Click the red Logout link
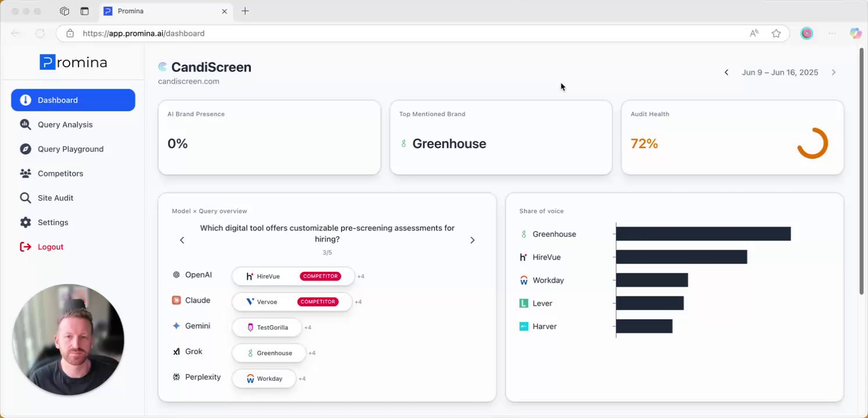Image resolution: width=868 pixels, height=418 pixels. [51, 247]
